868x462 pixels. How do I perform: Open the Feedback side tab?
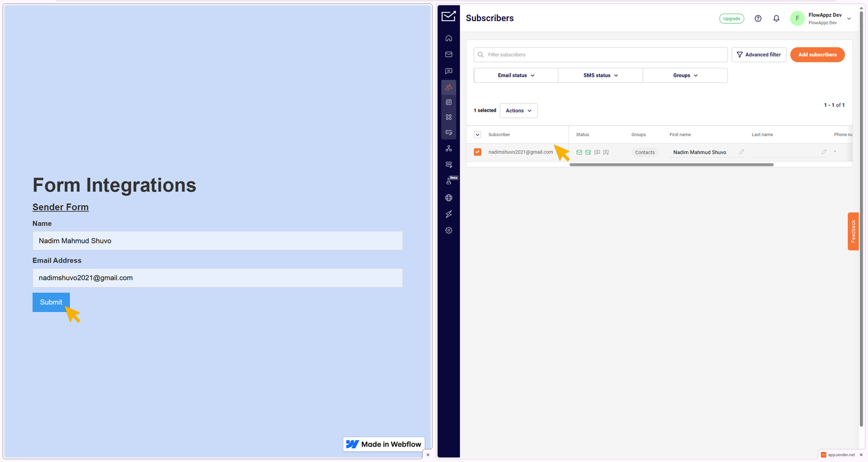853,231
